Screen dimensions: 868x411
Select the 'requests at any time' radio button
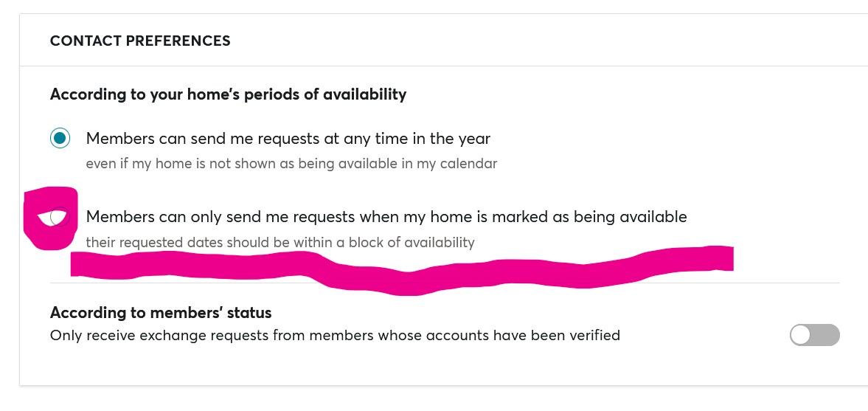pyautogui.click(x=60, y=138)
